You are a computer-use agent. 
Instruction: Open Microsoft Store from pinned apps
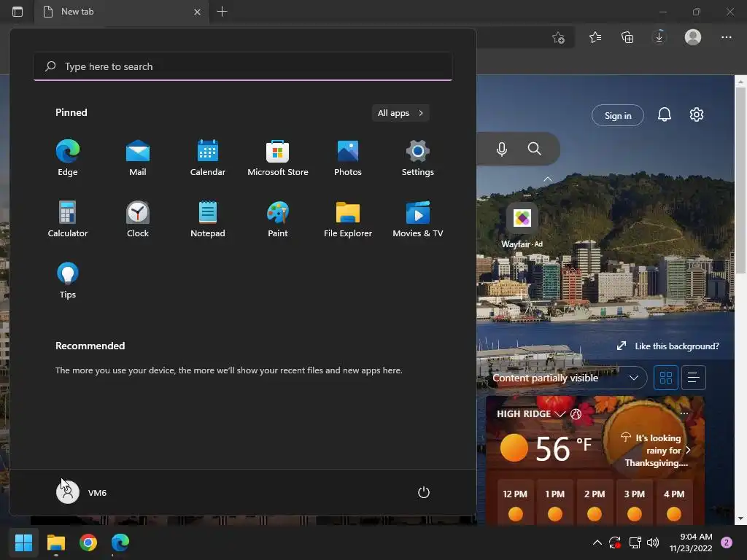pyautogui.click(x=278, y=158)
